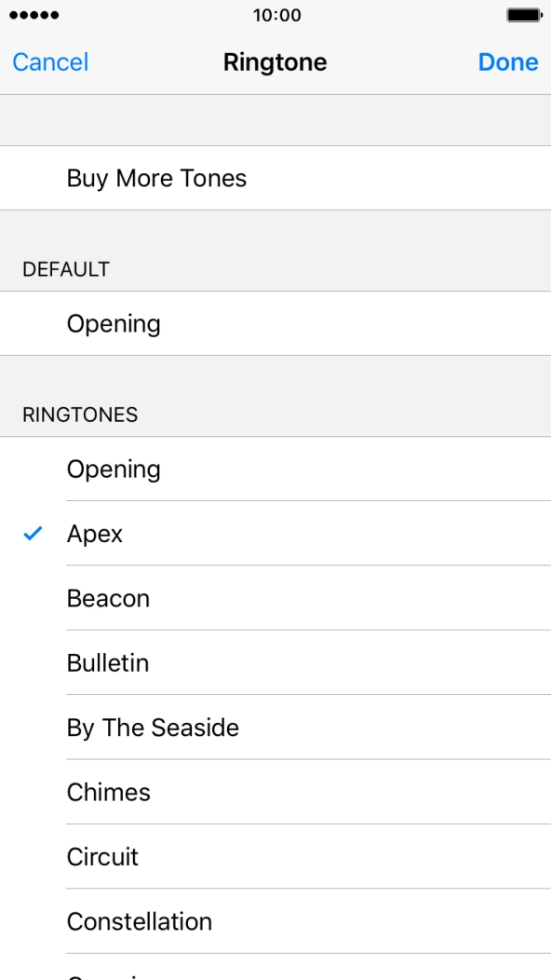This screenshot has height=980, width=551.
Task: Select the Apex checkmark indicator
Action: coord(33,534)
